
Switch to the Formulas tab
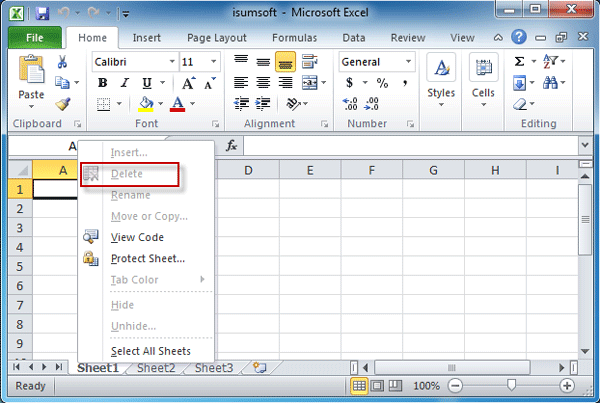coord(295,38)
